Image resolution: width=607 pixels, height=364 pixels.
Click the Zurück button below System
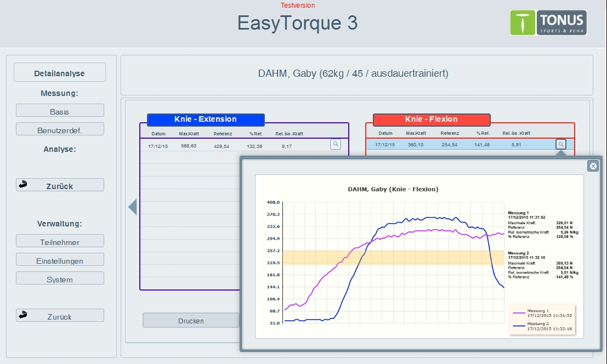point(60,315)
